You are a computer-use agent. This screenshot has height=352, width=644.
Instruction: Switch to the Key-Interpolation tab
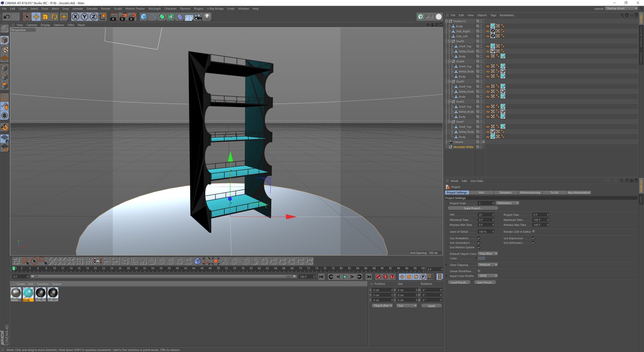coord(579,192)
